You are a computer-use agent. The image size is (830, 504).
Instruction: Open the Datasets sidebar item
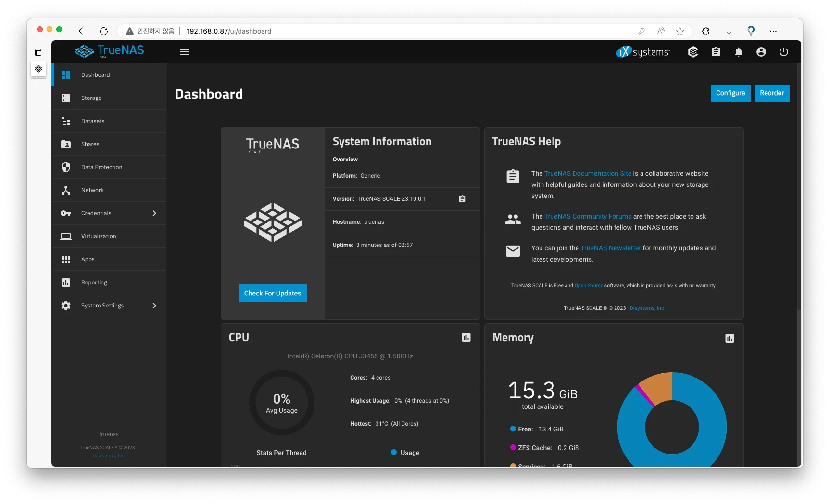[x=93, y=121]
